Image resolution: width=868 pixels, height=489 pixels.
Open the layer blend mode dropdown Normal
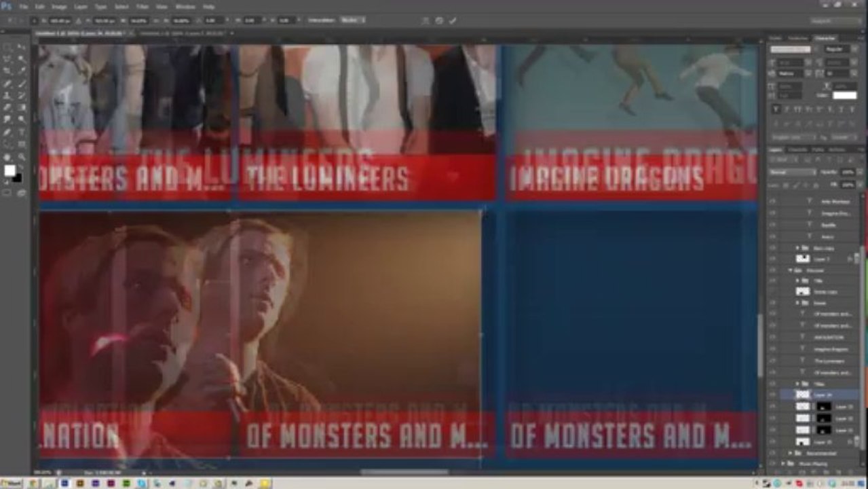pyautogui.click(x=793, y=173)
